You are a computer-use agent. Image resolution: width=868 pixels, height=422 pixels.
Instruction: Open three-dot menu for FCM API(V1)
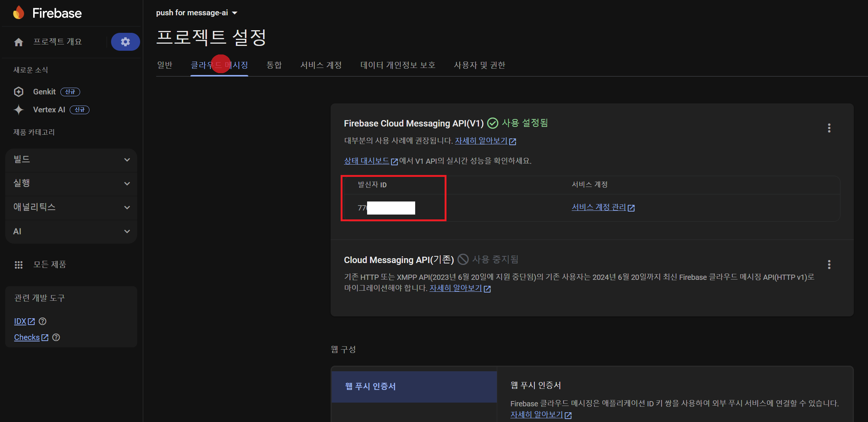pos(829,128)
